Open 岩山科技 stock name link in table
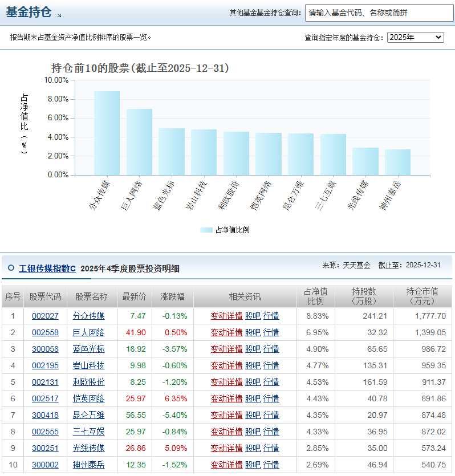The height and width of the screenshot is (476, 455). (x=88, y=365)
